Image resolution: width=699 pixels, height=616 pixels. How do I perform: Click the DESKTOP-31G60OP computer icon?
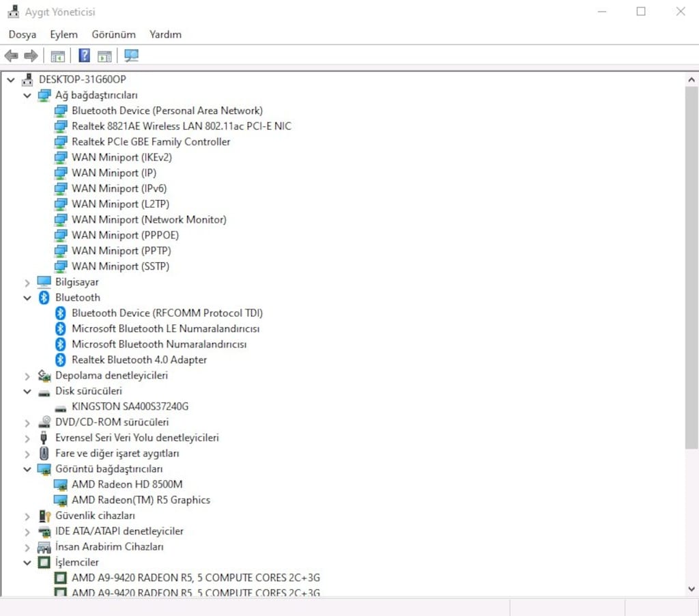[x=27, y=79]
